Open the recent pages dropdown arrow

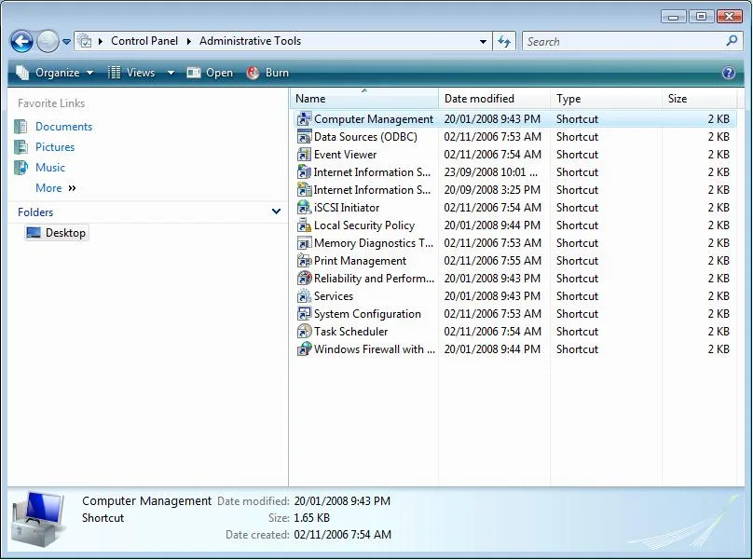click(66, 42)
